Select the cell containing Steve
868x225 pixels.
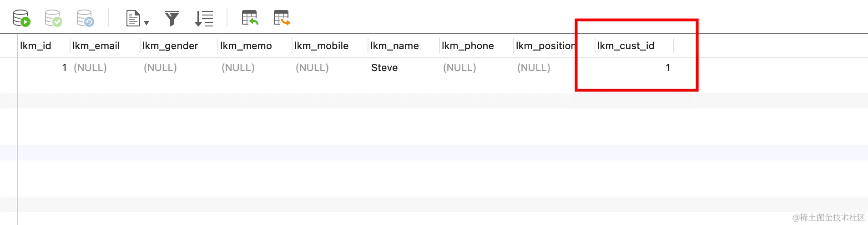coord(384,67)
